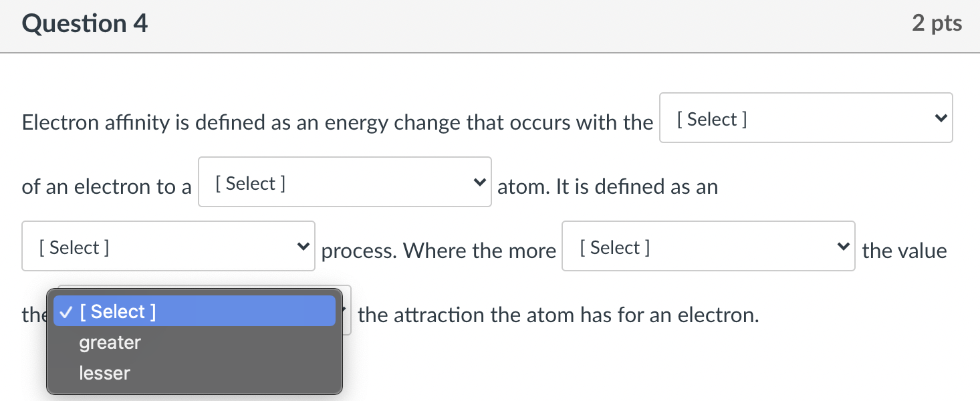Click the '2 pts' label
This screenshot has width=980, height=401.
point(937,22)
